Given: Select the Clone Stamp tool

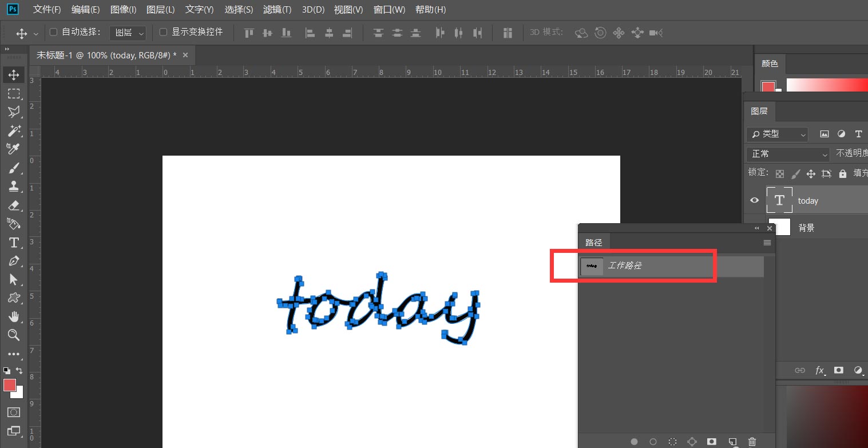Looking at the screenshot, I should coord(14,187).
